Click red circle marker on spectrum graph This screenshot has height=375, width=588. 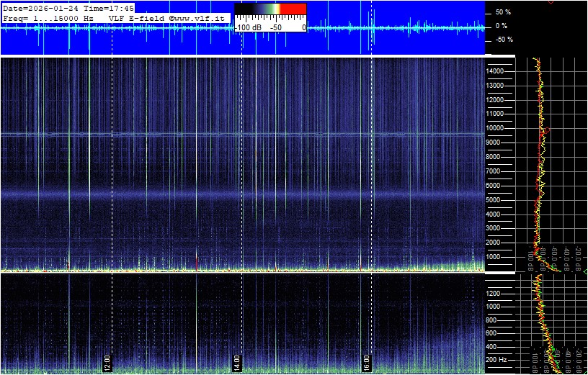pyautogui.click(x=547, y=130)
